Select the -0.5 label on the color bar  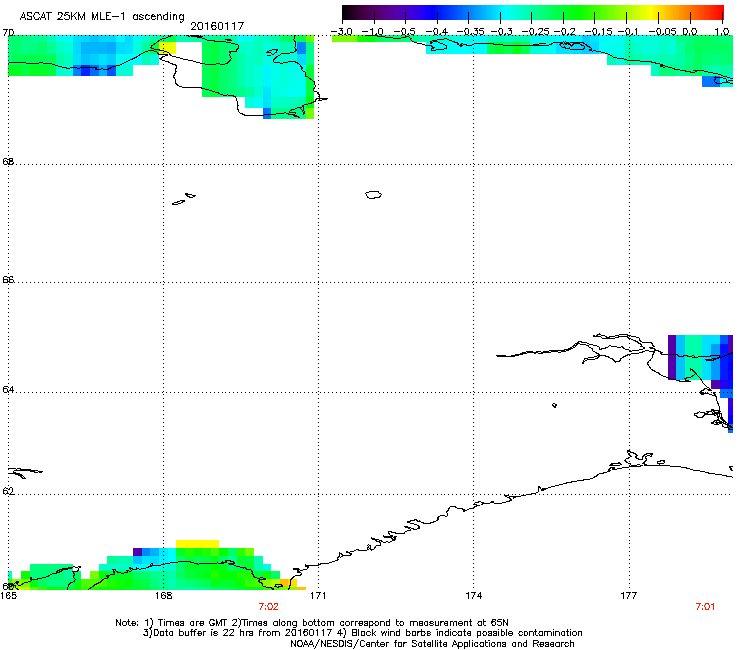tap(404, 32)
